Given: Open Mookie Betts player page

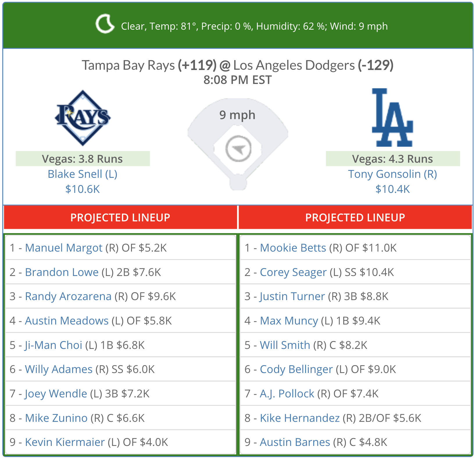Looking at the screenshot, I should [293, 248].
